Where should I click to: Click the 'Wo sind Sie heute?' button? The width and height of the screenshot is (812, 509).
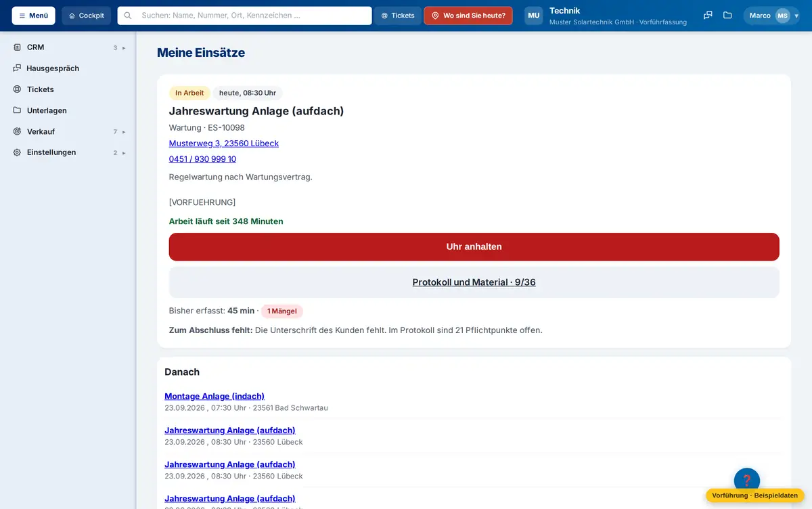[468, 16]
